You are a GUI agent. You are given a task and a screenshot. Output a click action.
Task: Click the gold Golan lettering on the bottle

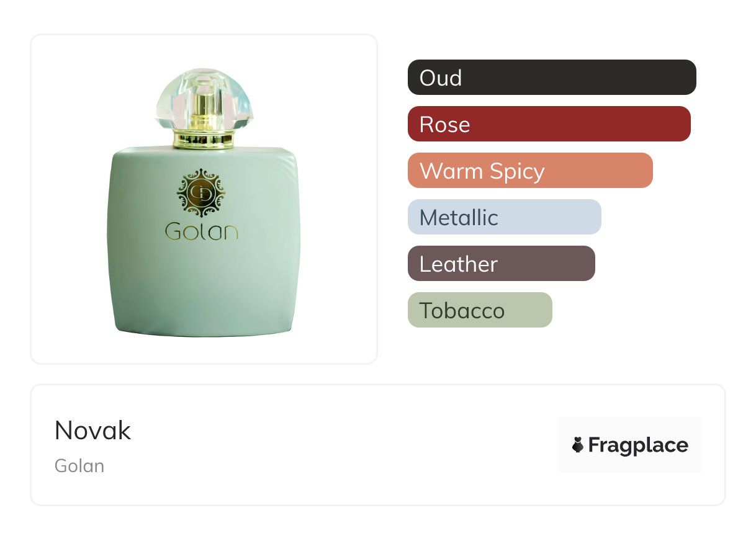coord(202,231)
